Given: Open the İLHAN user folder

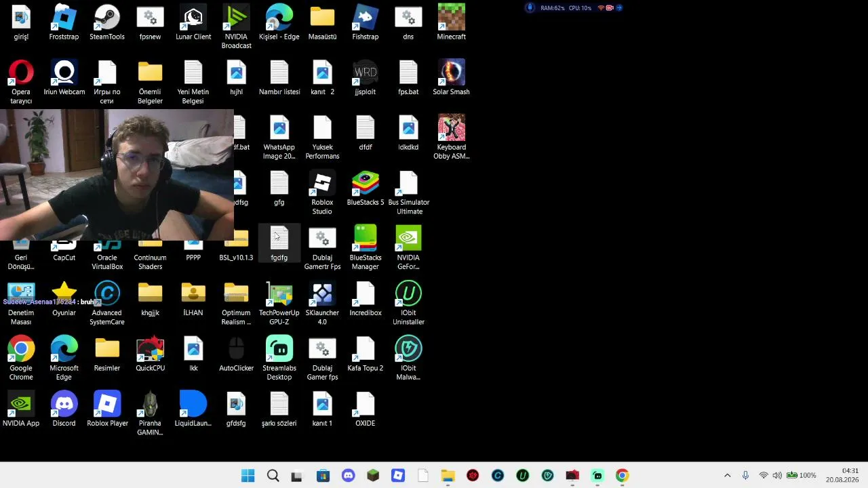Looking at the screenshot, I should [x=193, y=299].
